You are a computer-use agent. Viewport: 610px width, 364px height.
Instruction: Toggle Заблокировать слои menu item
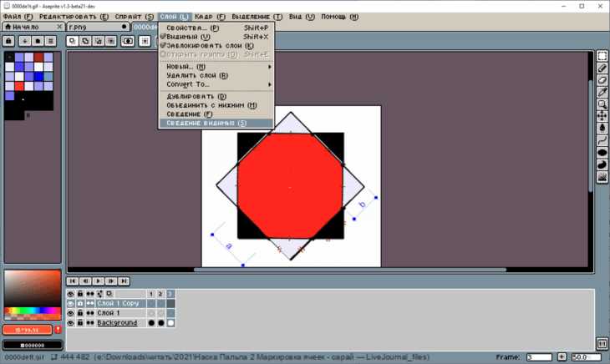[x=216, y=45]
